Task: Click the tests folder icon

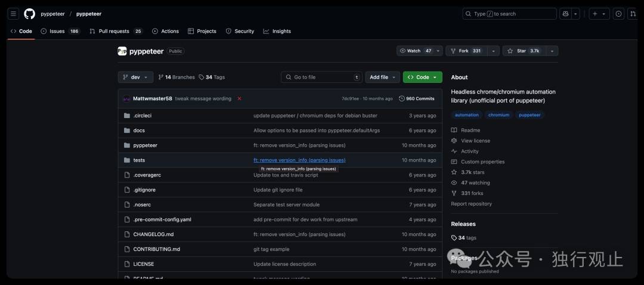Action: point(127,160)
